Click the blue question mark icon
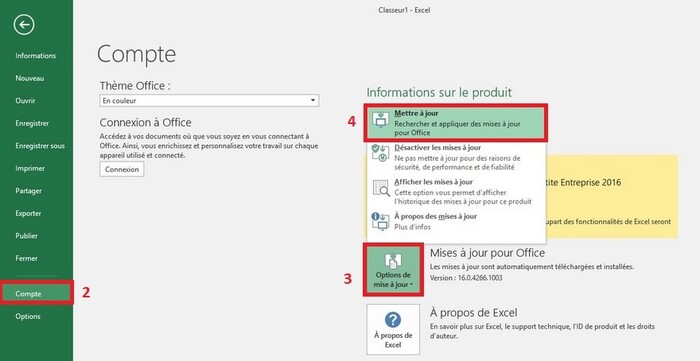The image size is (700, 361). point(393,320)
